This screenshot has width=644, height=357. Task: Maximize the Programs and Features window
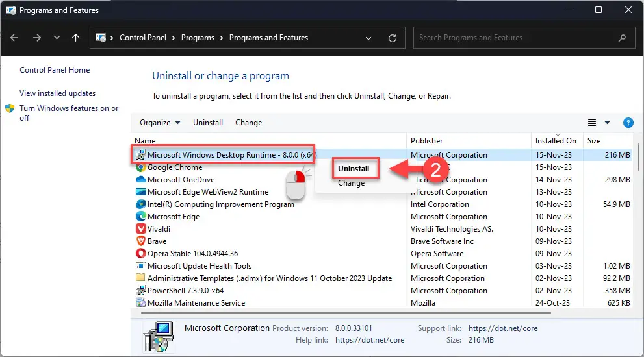click(599, 10)
